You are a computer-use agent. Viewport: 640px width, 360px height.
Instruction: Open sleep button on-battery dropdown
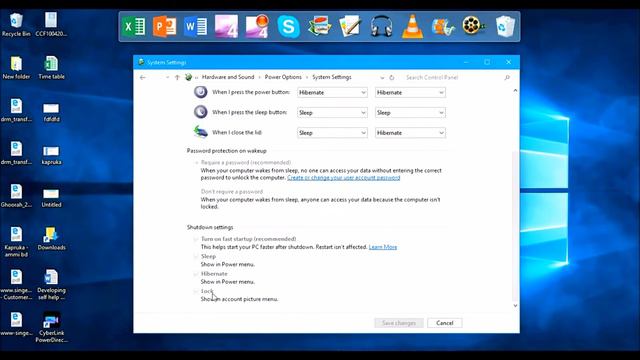(332, 113)
